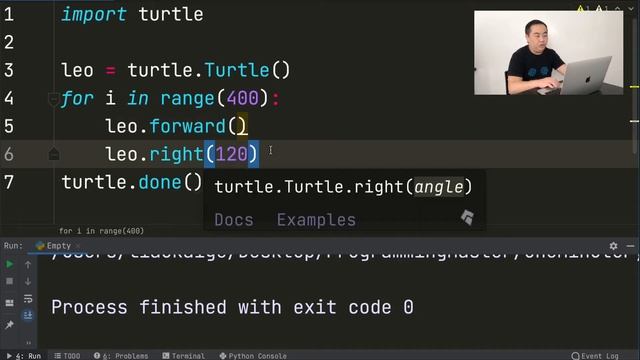Click 'Turtle' class name on line 3
The image size is (640, 360).
coord(236,70)
